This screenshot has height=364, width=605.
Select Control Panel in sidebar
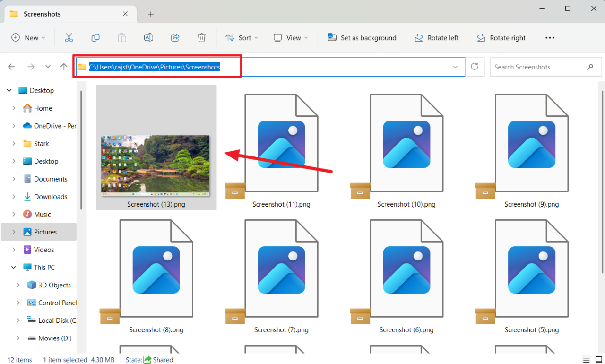tap(52, 303)
